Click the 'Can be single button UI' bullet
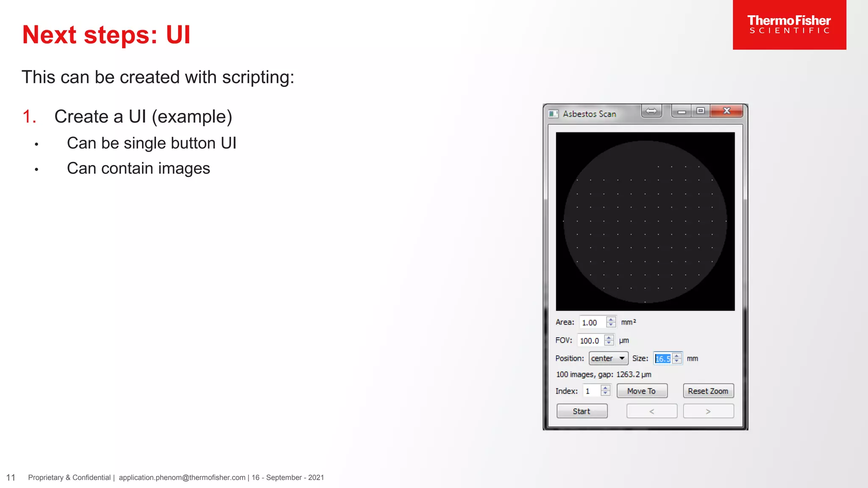Screen dimensions: 868x488 pyautogui.click(x=152, y=143)
